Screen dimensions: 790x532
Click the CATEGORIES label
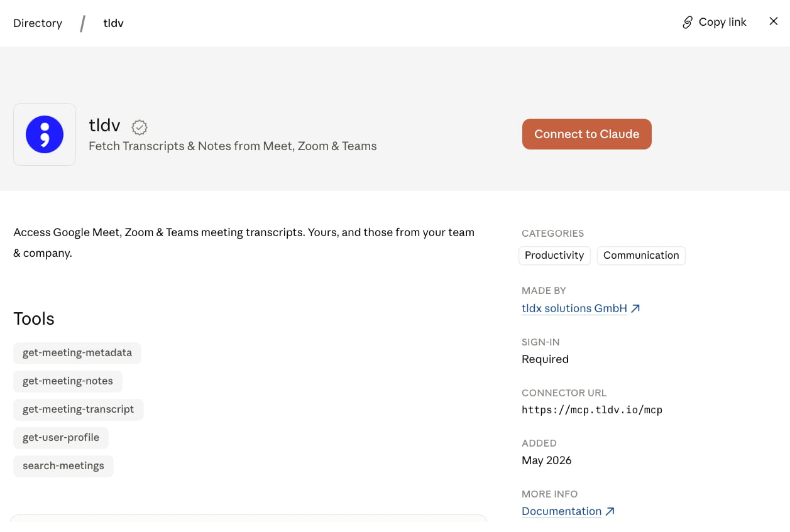pyautogui.click(x=553, y=234)
